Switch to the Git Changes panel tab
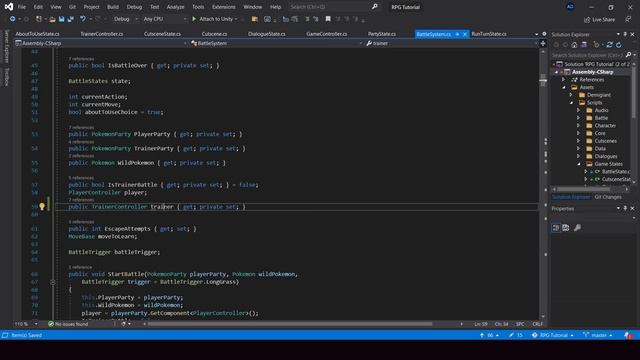The width and height of the screenshot is (640, 360). coord(608,197)
